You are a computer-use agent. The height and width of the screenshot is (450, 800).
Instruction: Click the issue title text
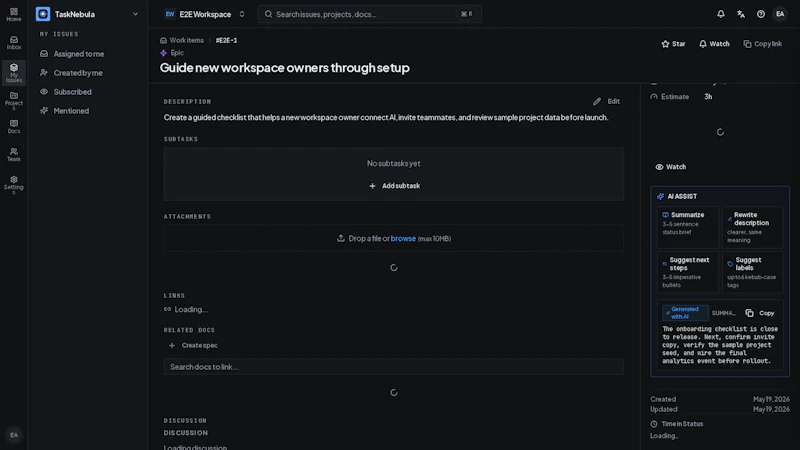click(x=285, y=68)
